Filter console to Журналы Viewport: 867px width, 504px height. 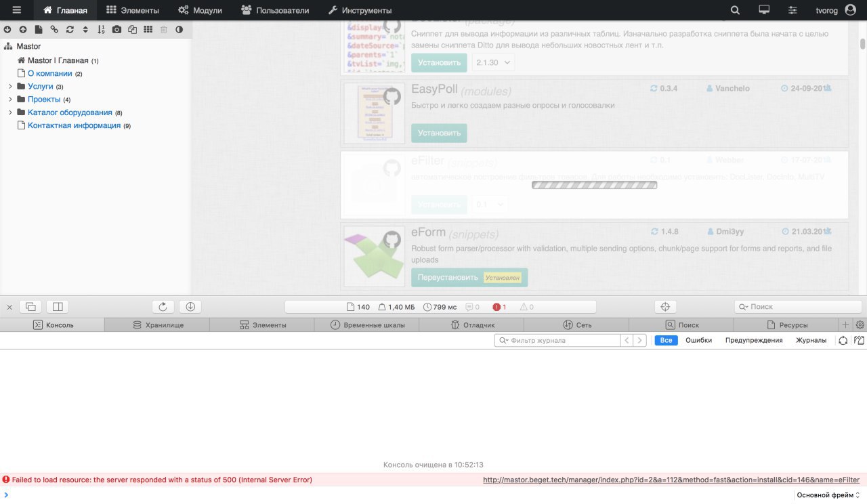[x=811, y=340]
